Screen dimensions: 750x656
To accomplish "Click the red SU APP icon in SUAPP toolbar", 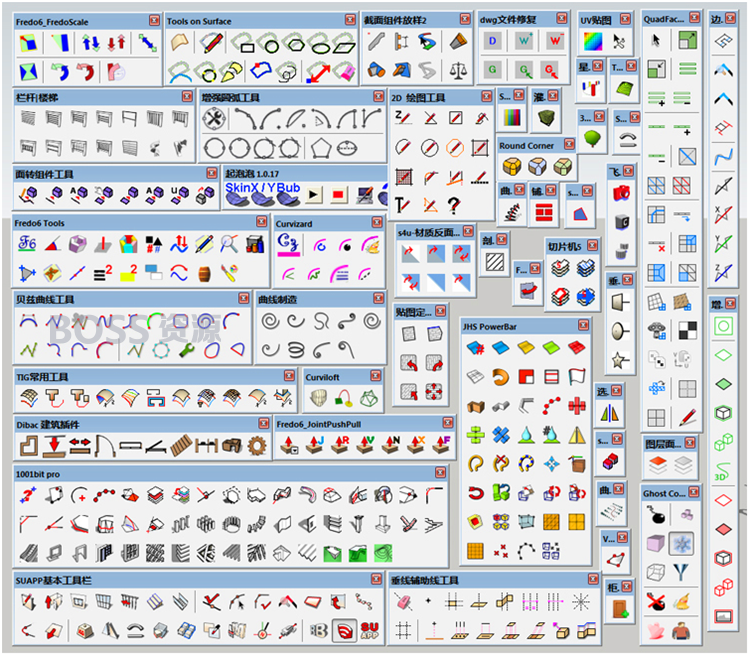I will point(369,631).
